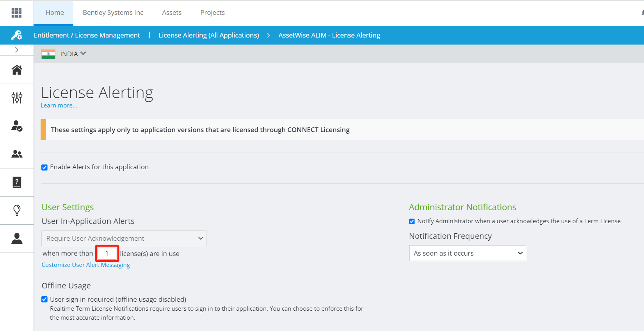
Task: Open the As soon as it occurs dropdown
Action: (467, 253)
